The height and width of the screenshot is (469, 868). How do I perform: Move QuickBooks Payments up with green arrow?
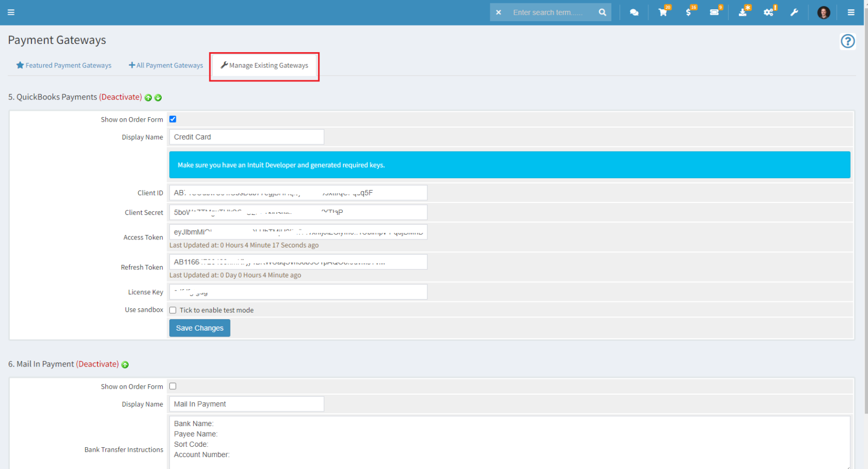pyautogui.click(x=148, y=98)
